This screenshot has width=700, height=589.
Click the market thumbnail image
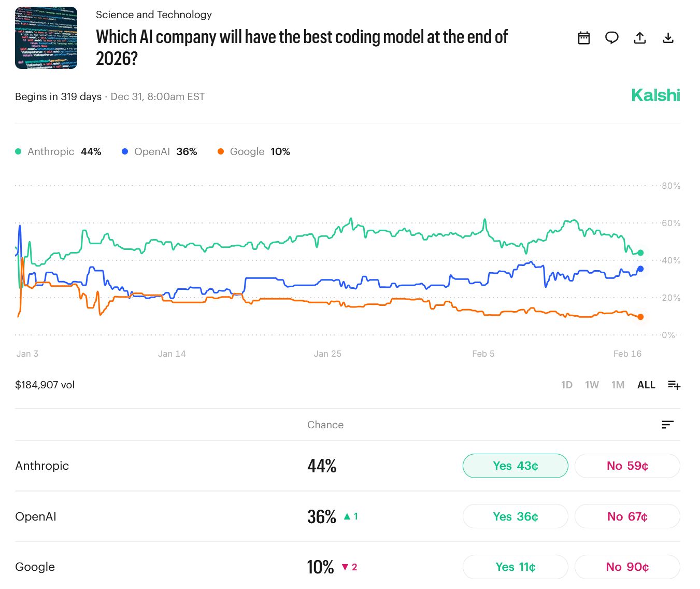tap(46, 38)
